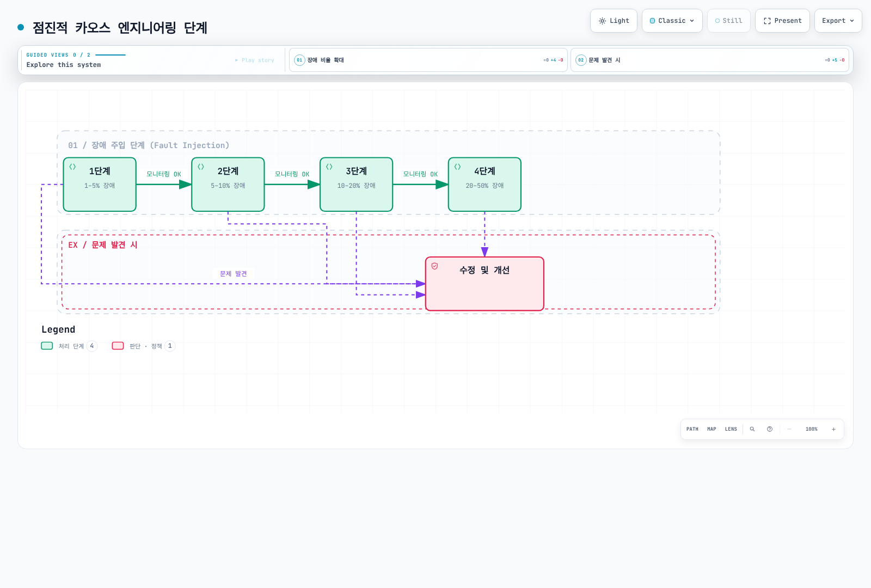Click the green 처리 단계 legend swatch

pyautogui.click(x=47, y=346)
